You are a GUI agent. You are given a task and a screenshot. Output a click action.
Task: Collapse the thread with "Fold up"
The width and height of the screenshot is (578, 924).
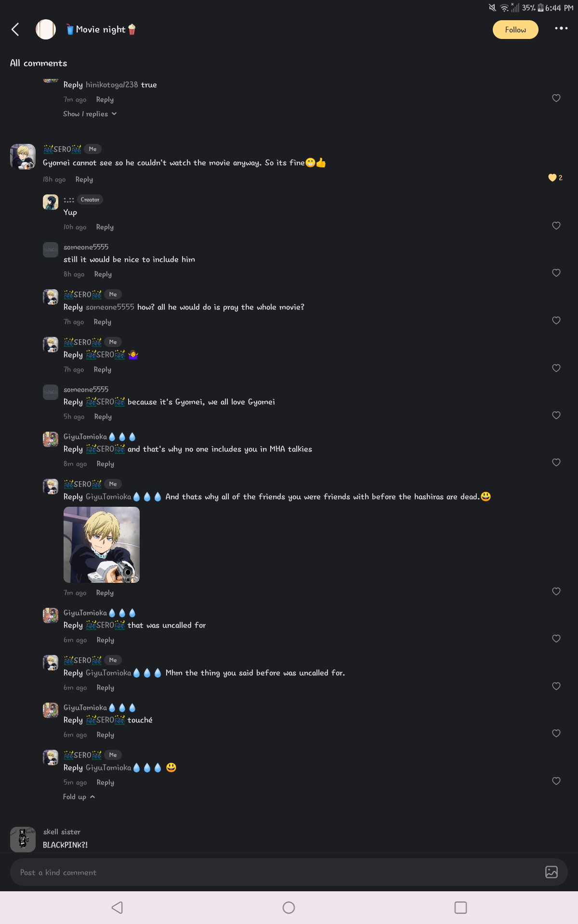point(79,797)
